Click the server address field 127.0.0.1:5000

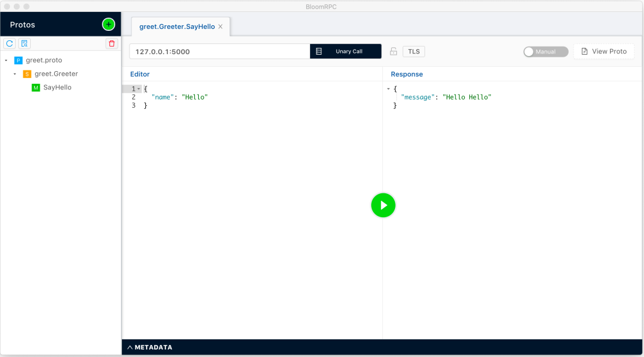219,52
